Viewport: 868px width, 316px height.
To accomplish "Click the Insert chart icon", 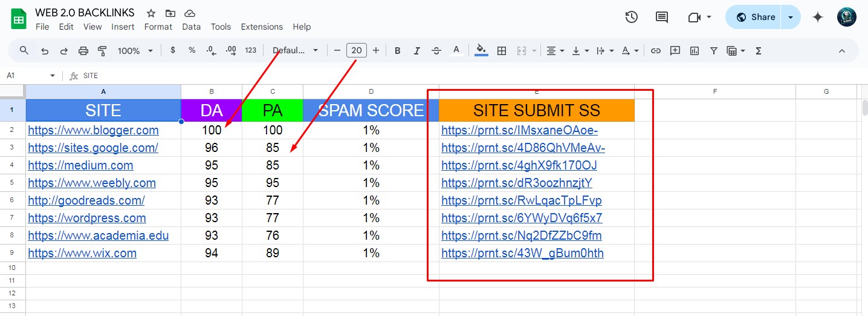I will coord(695,51).
